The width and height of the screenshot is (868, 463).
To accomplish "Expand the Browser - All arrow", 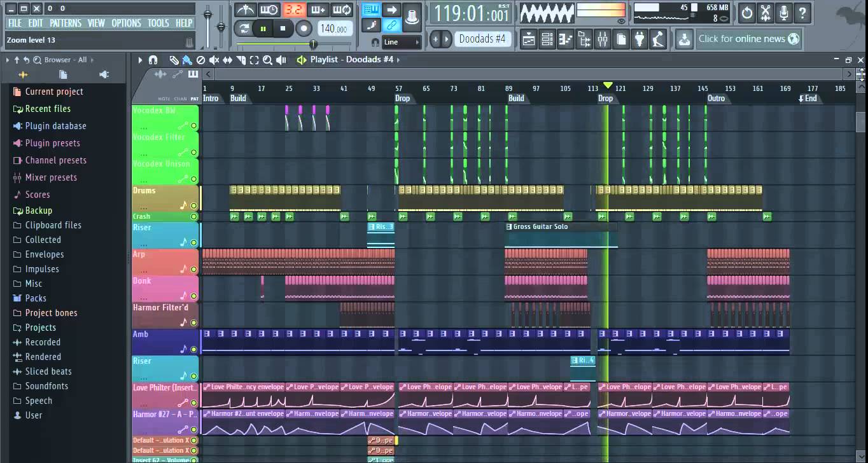I will tap(92, 60).
